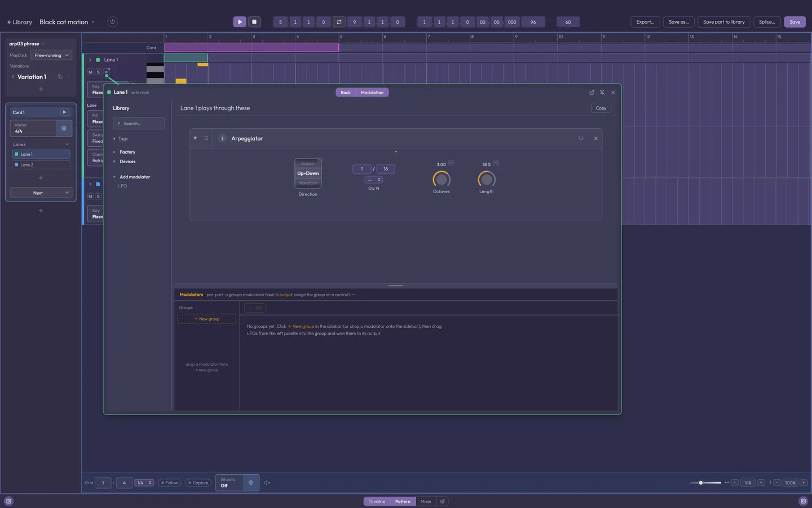Solo Lane 1 with the S button
The width and height of the screenshot is (812, 508).
click(98, 72)
